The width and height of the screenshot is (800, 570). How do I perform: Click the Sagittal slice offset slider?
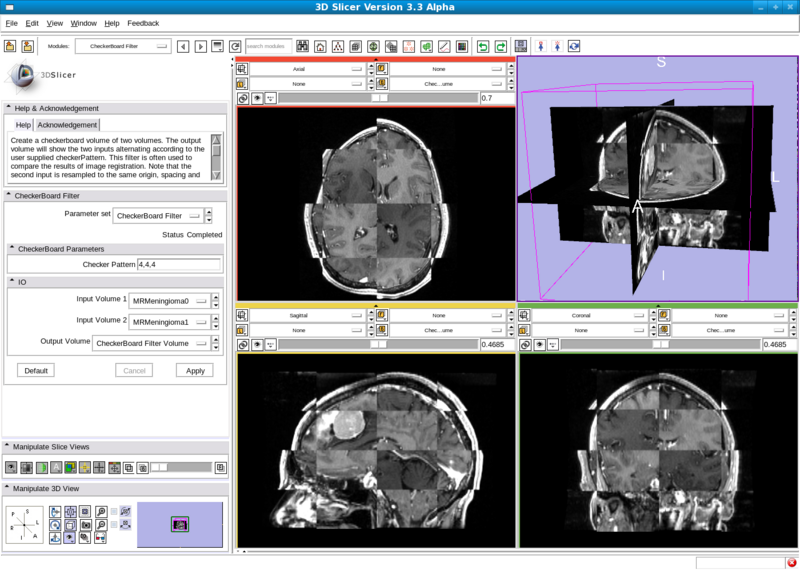click(x=378, y=344)
